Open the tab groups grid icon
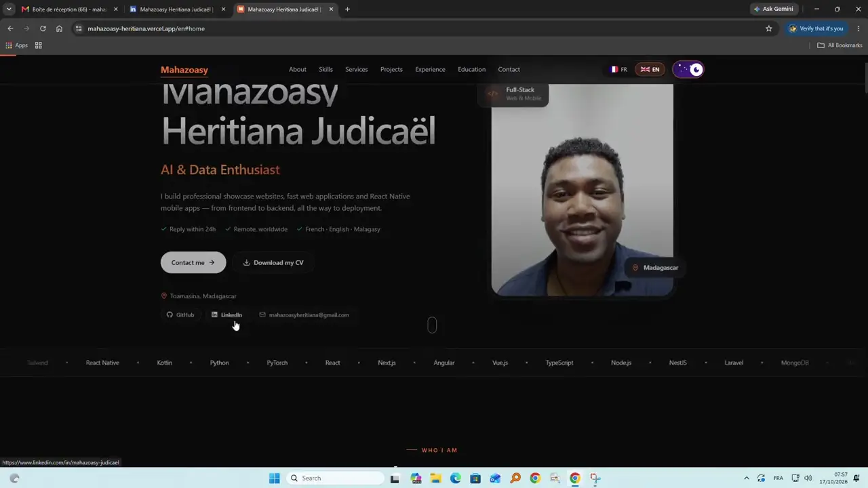Screen dimensions: 868x488 click(39, 45)
